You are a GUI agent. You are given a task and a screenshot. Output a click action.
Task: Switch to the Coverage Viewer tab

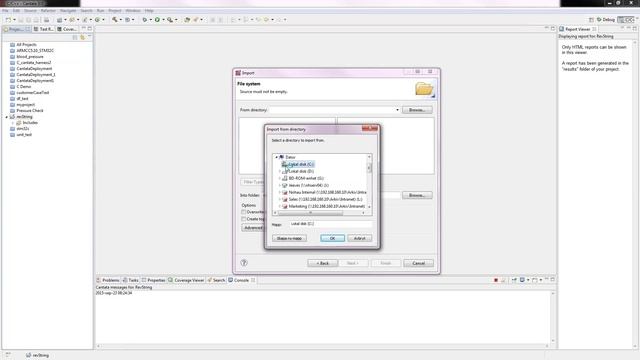tap(186, 280)
